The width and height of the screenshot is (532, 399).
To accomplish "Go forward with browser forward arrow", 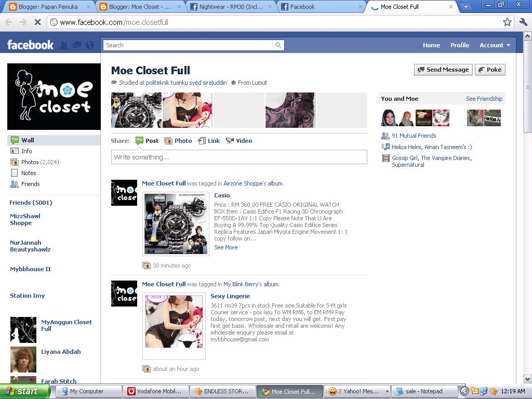I will pyautogui.click(x=23, y=22).
